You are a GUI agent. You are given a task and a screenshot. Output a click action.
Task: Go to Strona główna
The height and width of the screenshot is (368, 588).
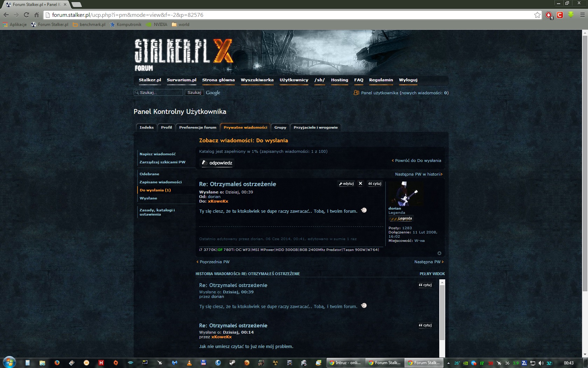point(218,80)
